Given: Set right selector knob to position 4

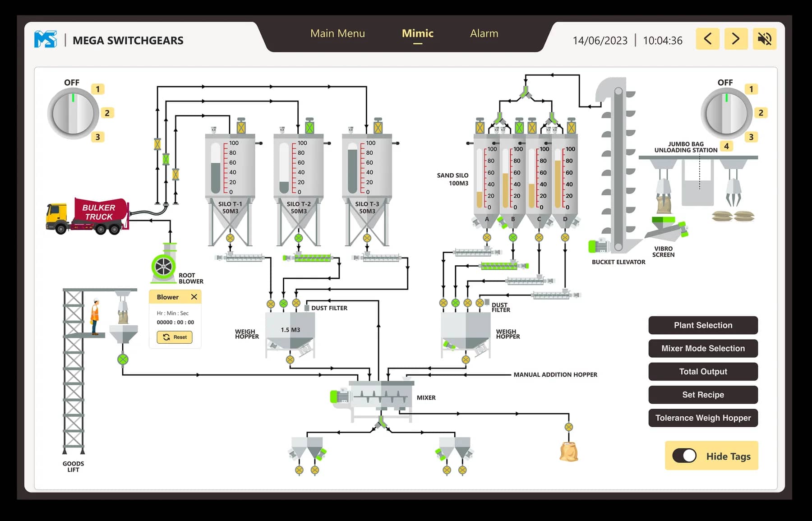Looking at the screenshot, I should [726, 146].
